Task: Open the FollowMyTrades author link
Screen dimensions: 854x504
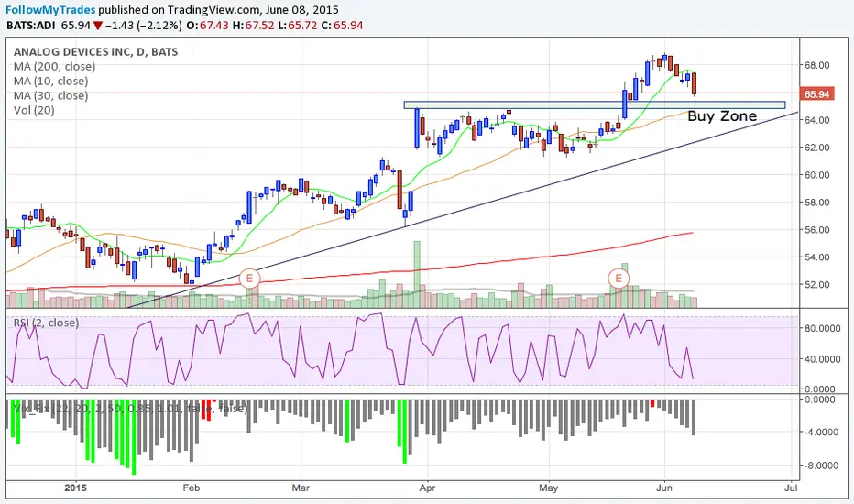Action: pyautogui.click(x=50, y=10)
